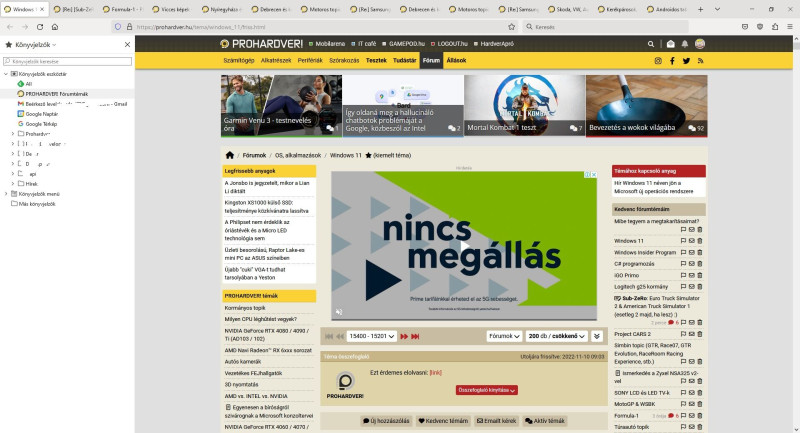Play the nincs megállás ad video
Viewport: 800px width, 433px height.
click(x=464, y=246)
